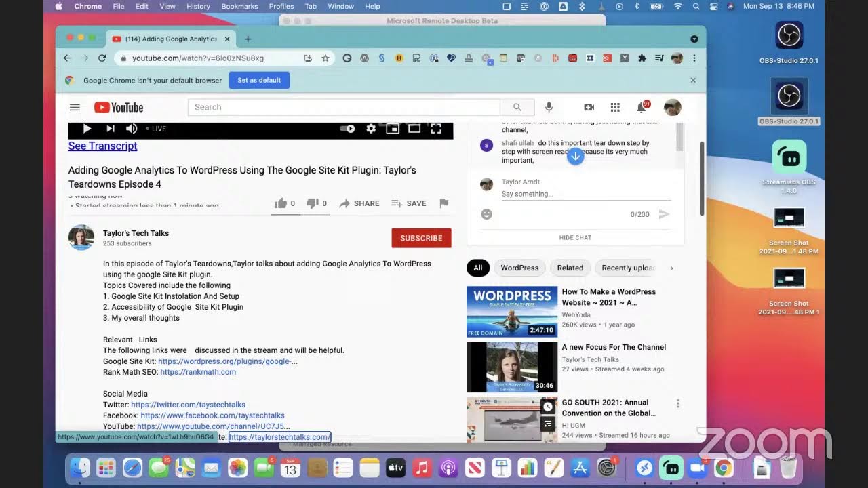Open GO SOUTH 2021 video thumbnail
Image resolution: width=868 pixels, height=488 pixels.
(x=512, y=420)
